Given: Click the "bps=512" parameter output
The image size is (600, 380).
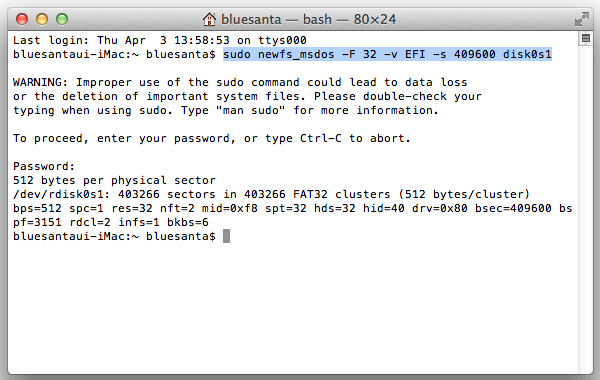Looking at the screenshot, I should [37, 208].
